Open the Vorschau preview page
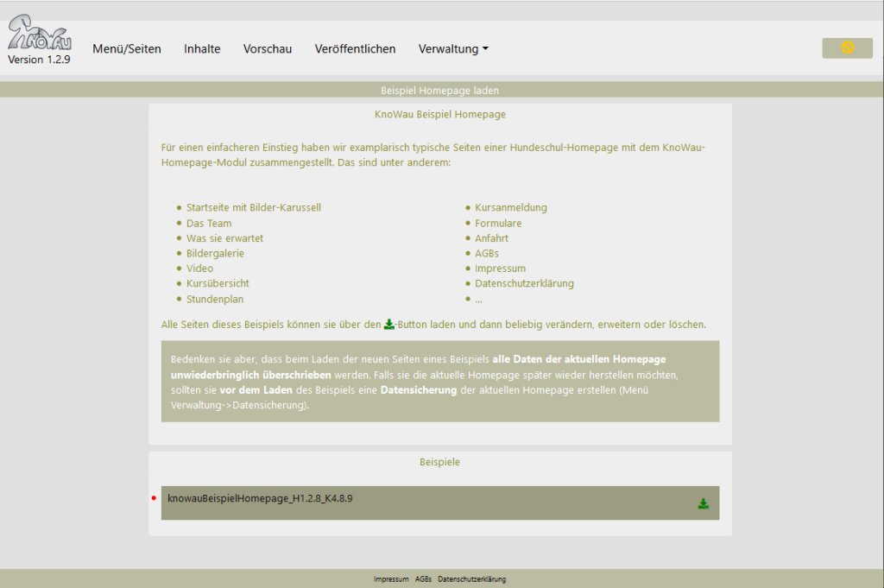884x588 pixels. click(268, 49)
